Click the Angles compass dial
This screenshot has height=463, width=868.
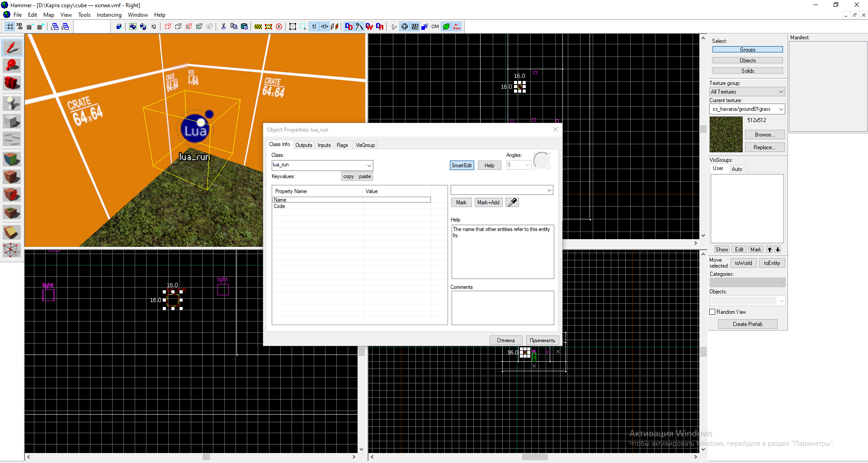[x=542, y=161]
